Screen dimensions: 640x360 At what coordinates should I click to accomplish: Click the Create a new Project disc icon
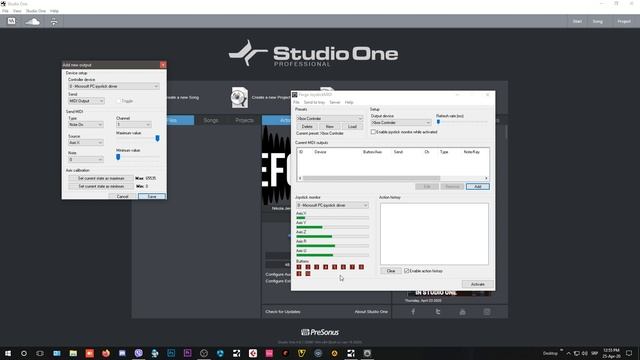click(x=239, y=98)
